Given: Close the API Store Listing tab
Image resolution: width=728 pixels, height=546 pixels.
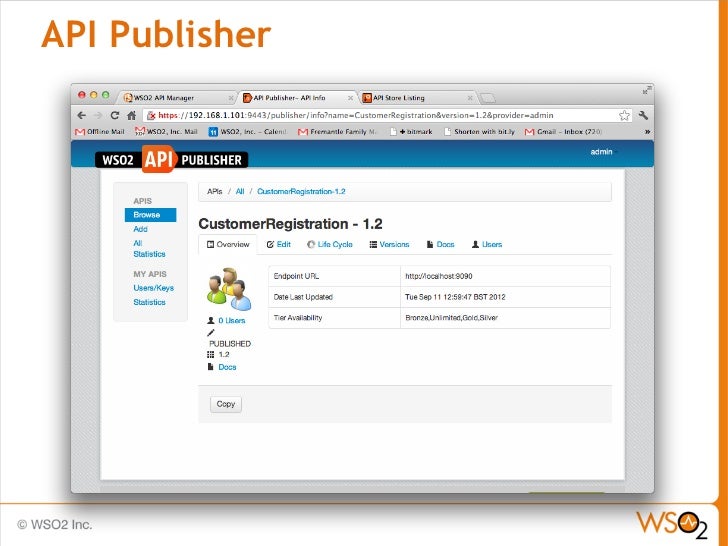Looking at the screenshot, I should (470, 98).
